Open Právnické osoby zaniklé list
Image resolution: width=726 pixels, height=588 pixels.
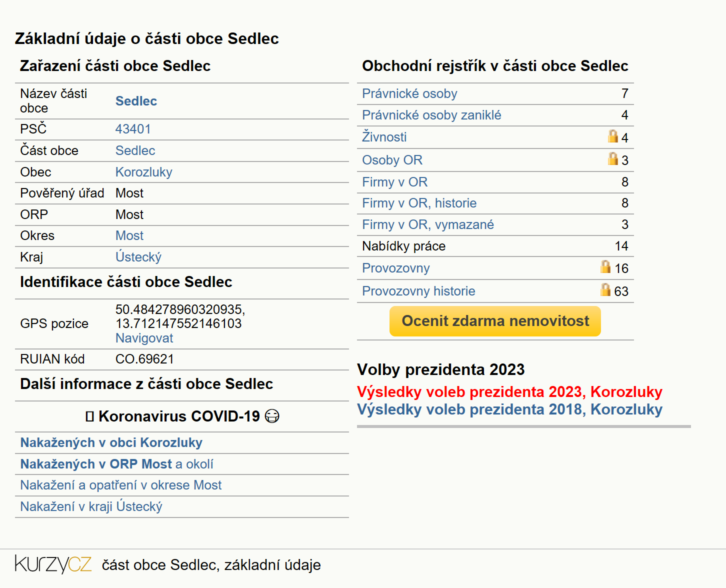point(431,115)
